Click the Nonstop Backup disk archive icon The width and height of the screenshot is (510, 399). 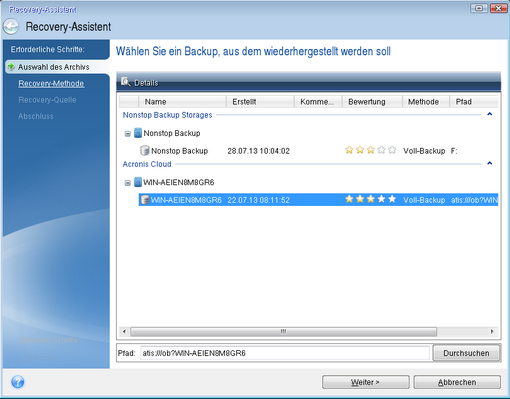145,151
